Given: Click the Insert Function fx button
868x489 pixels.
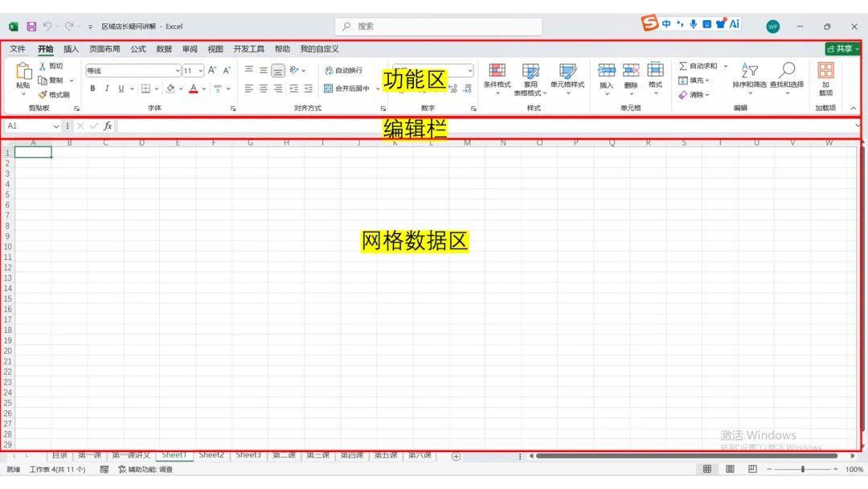Looking at the screenshot, I should point(108,126).
